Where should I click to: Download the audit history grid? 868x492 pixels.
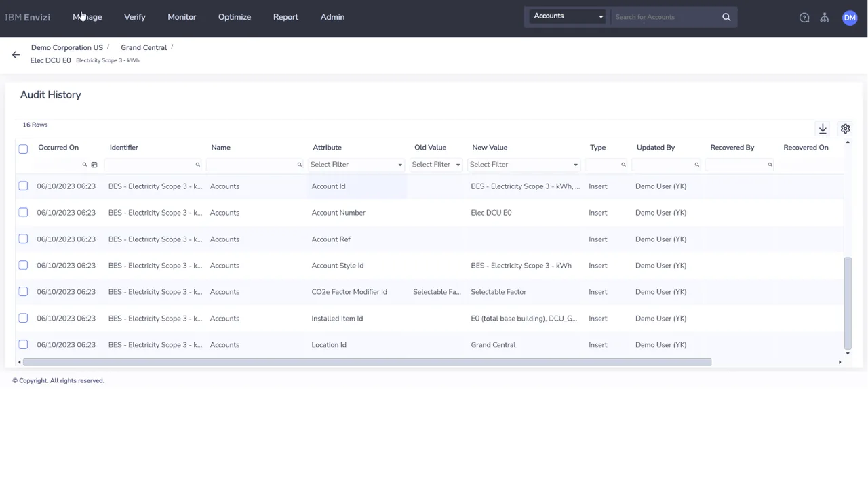[823, 129]
